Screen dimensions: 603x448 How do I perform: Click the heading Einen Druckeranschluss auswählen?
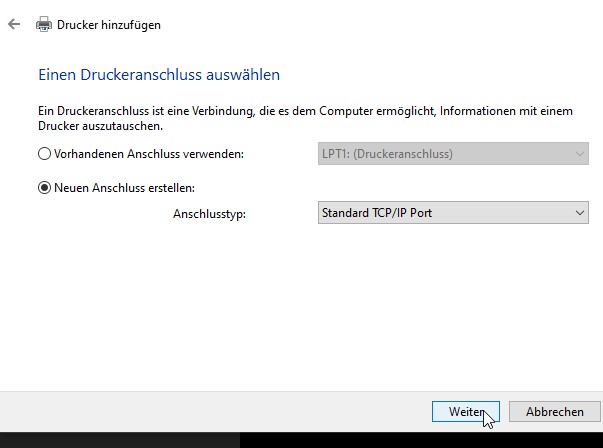(159, 75)
